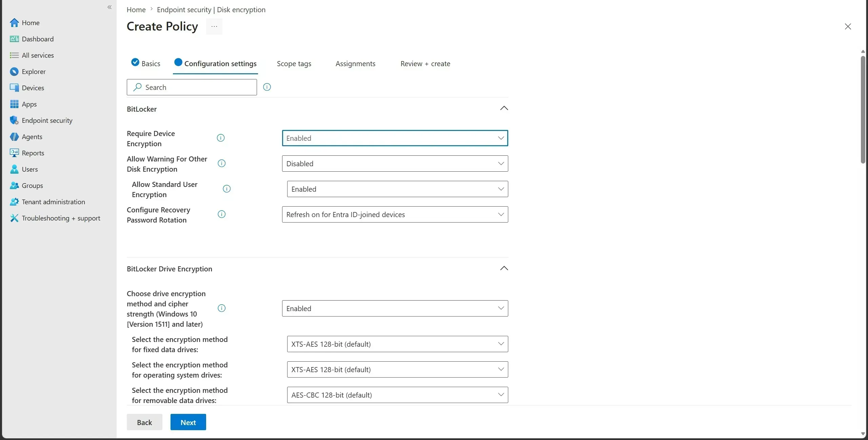Click the Create Policy title text
The image size is (868, 440).
point(162,26)
